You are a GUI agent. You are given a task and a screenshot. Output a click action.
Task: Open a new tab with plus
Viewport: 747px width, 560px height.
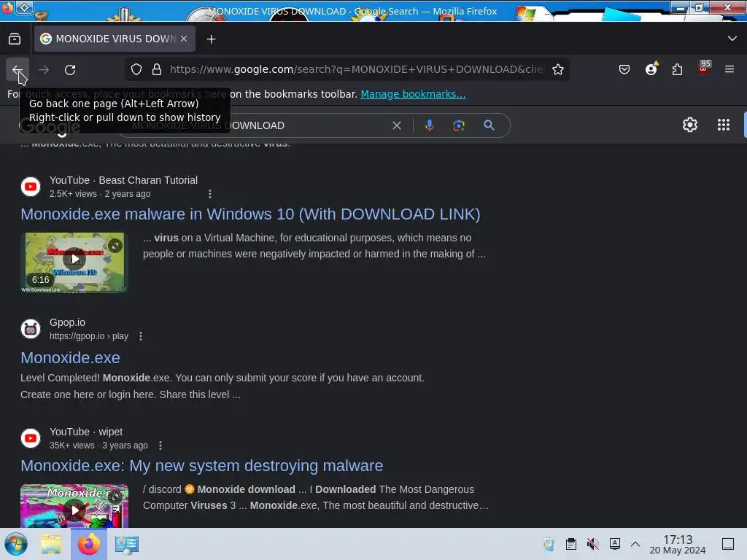211,39
